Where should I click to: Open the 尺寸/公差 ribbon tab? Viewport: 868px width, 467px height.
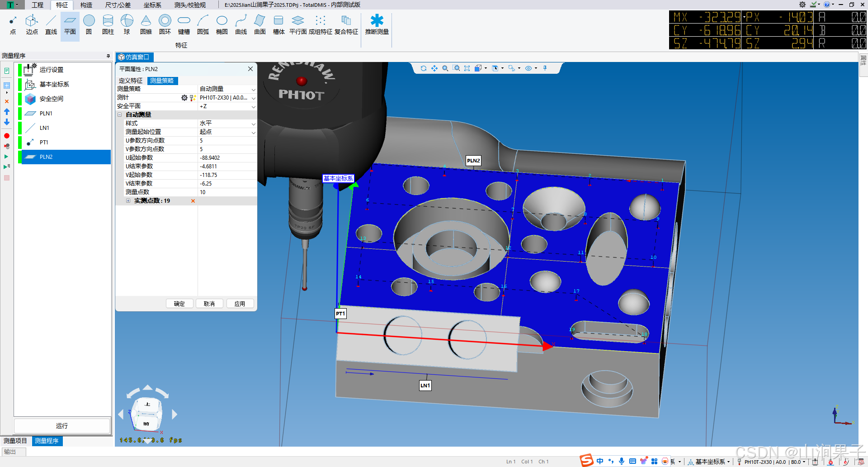[x=118, y=5]
